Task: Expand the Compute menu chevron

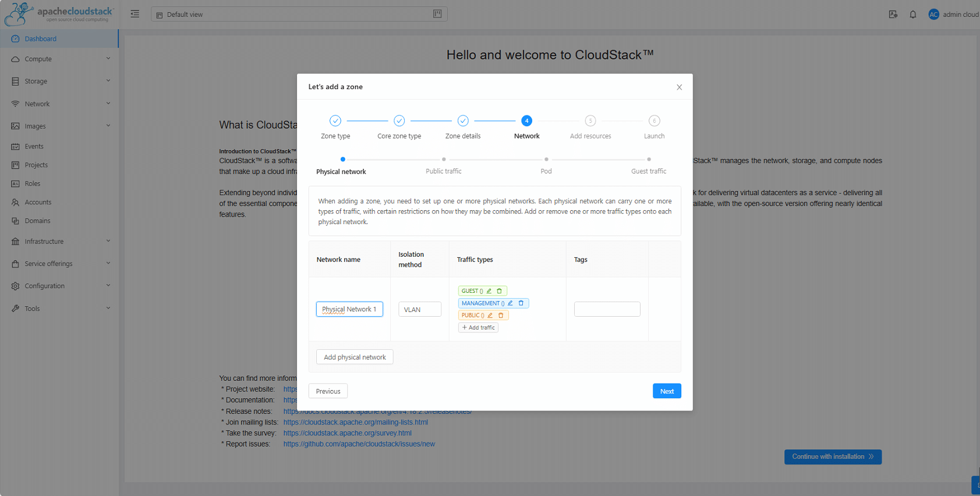Action: (108, 59)
